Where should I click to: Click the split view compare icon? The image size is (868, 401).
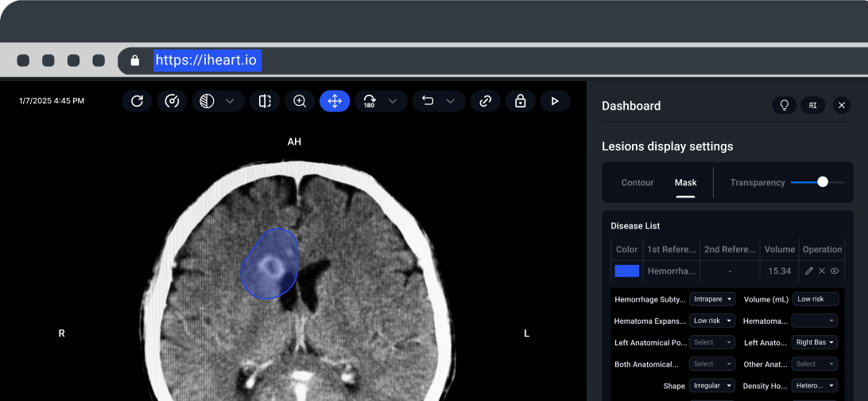tap(265, 101)
